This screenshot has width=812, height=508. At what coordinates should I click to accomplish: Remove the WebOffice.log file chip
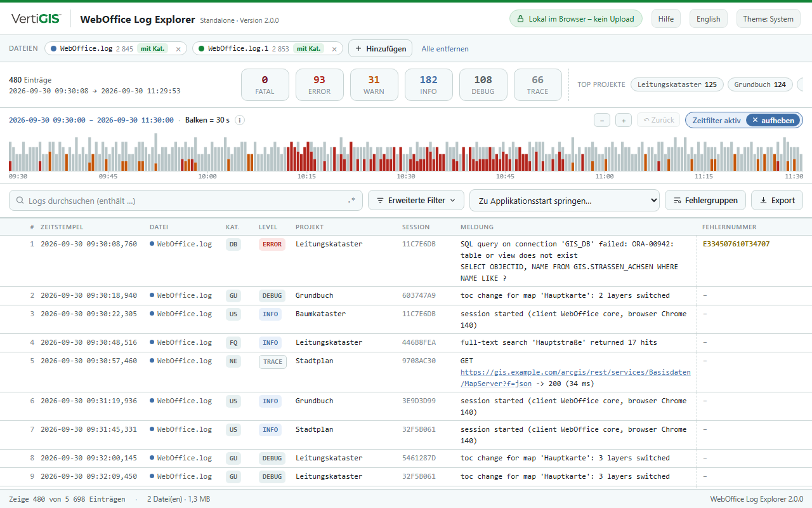point(178,49)
